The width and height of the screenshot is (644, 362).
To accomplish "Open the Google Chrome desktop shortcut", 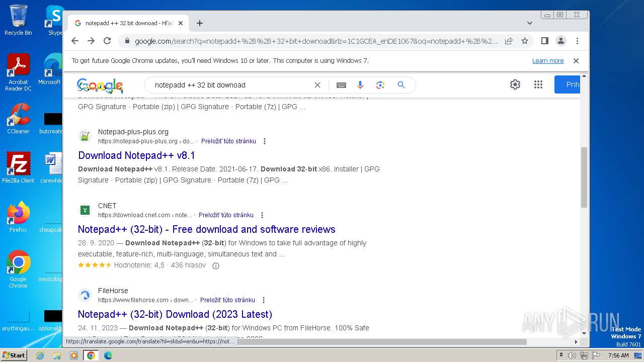I will click(x=18, y=269).
